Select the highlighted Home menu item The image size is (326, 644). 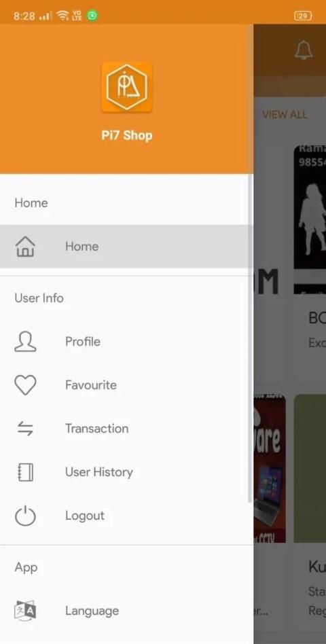126,247
